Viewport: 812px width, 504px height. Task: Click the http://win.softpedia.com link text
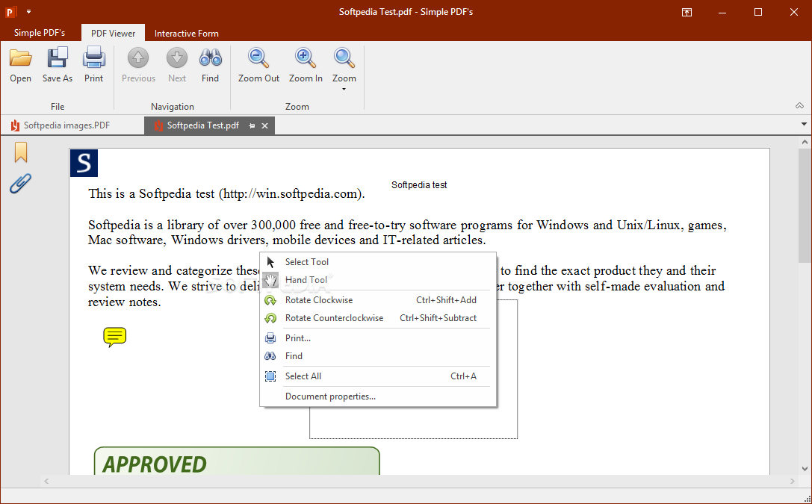click(x=291, y=194)
